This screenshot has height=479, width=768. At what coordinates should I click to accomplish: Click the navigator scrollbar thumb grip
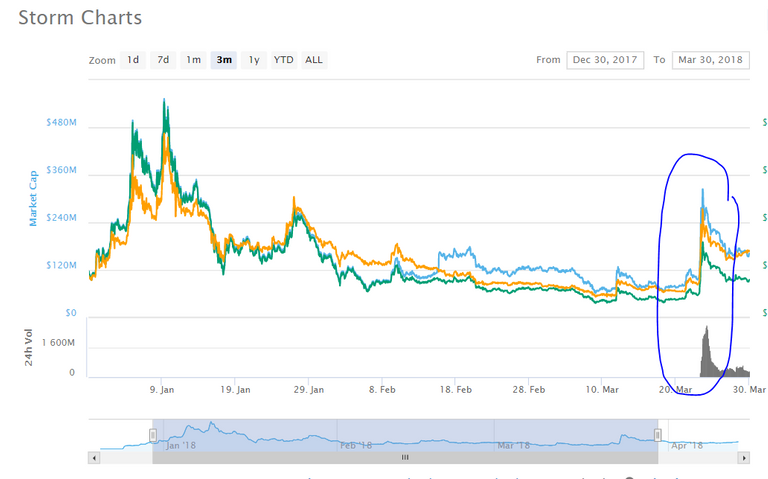coord(405,457)
